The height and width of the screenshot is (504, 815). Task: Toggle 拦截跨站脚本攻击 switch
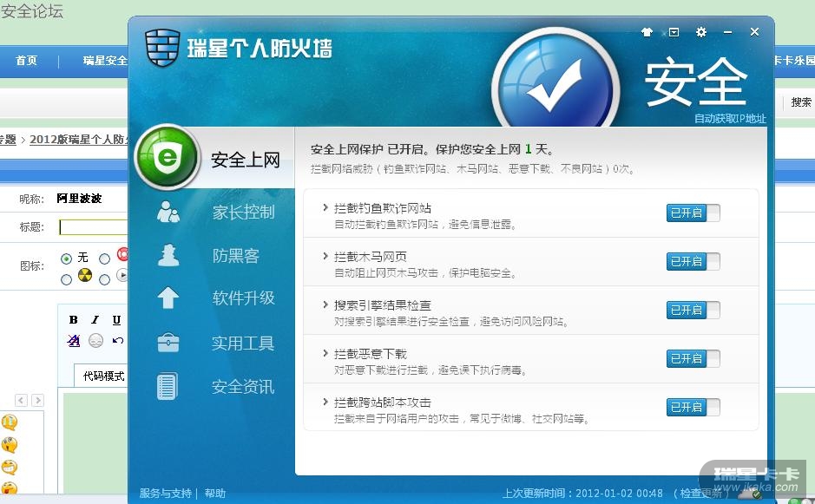coord(693,407)
